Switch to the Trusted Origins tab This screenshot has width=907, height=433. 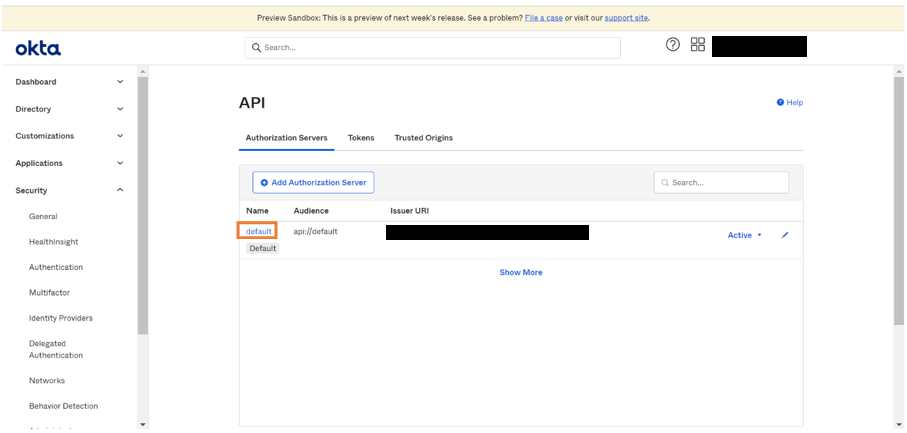(x=423, y=138)
